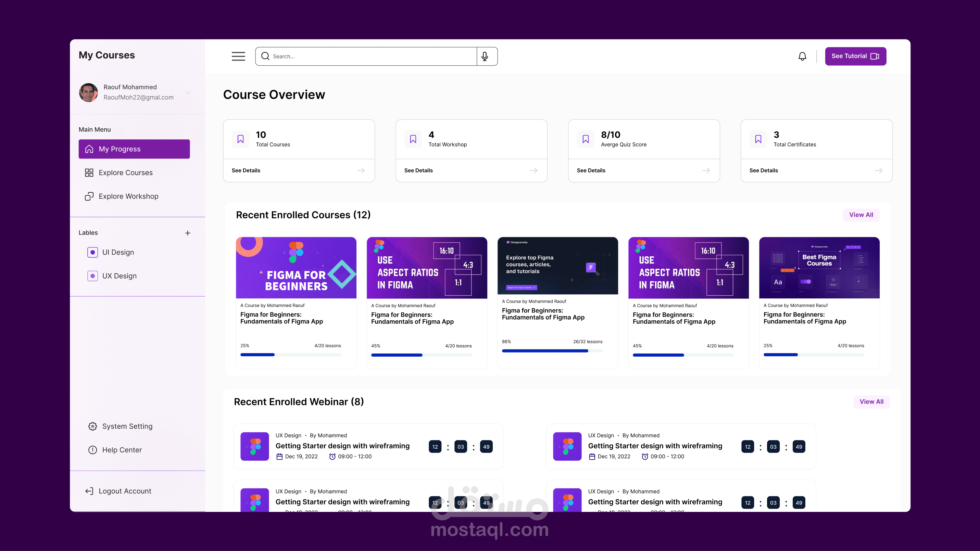The height and width of the screenshot is (551, 980).
Task: Click the My Courses heading logo
Action: [107, 55]
